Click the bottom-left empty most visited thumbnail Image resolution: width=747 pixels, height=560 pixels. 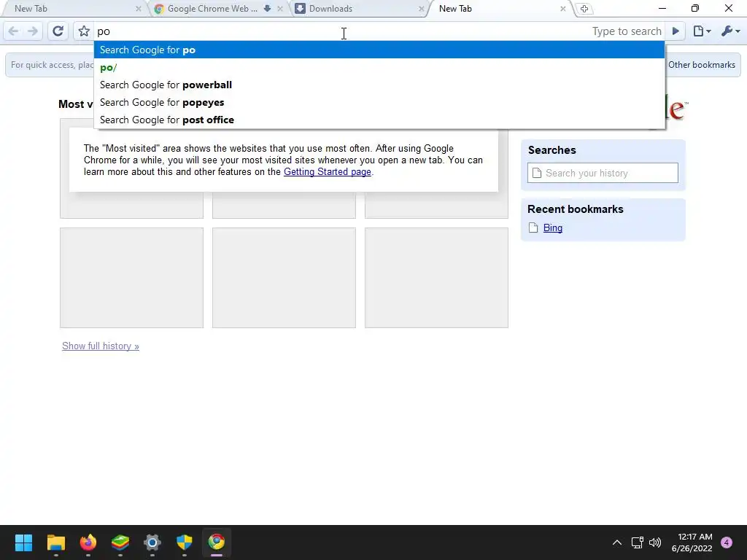pyautogui.click(x=131, y=278)
